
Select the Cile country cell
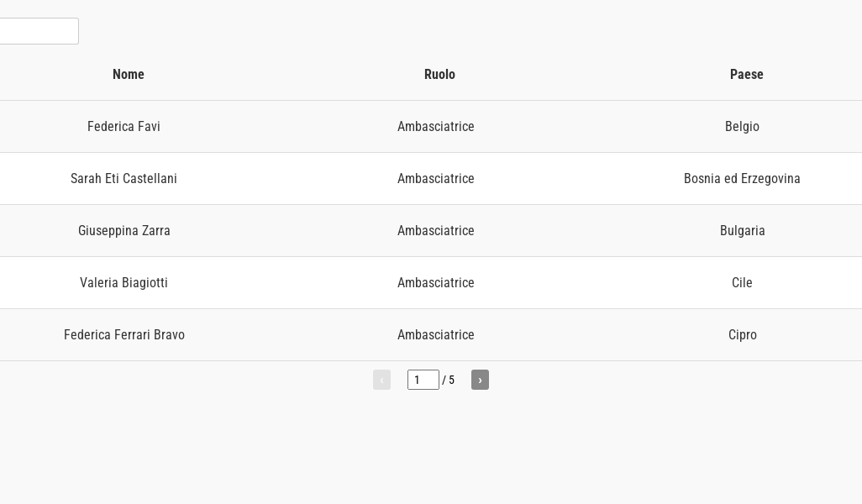[742, 283]
